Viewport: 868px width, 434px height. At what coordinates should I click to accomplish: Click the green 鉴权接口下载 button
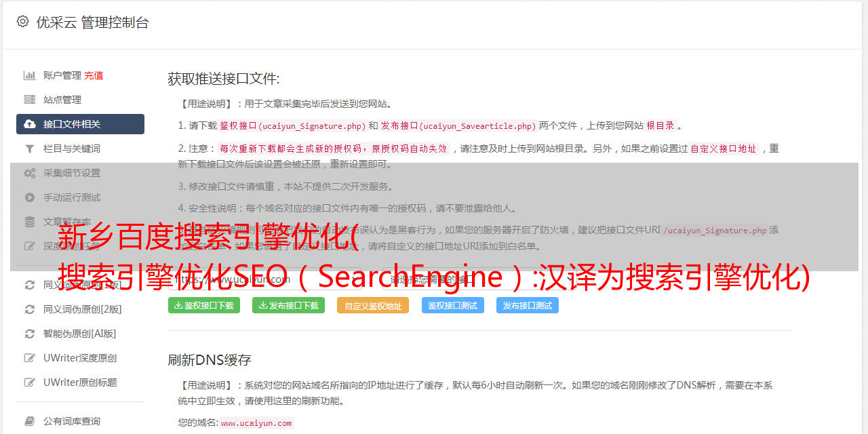[204, 305]
